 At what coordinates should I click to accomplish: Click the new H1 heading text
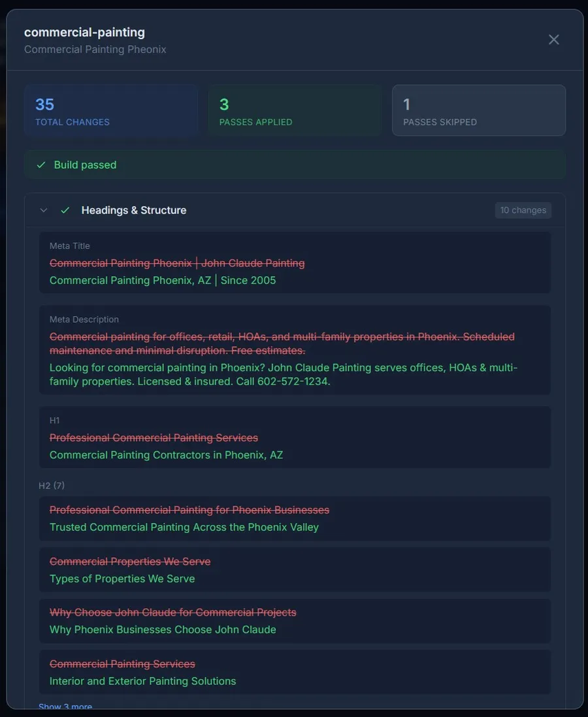[x=166, y=455]
